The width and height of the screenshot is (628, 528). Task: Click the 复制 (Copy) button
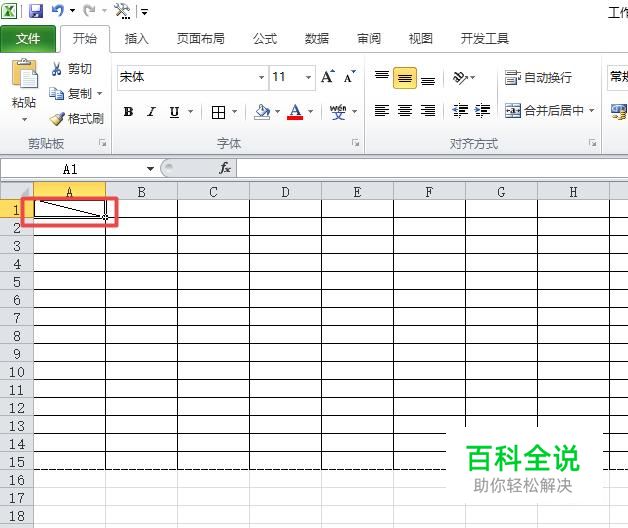pos(70,94)
